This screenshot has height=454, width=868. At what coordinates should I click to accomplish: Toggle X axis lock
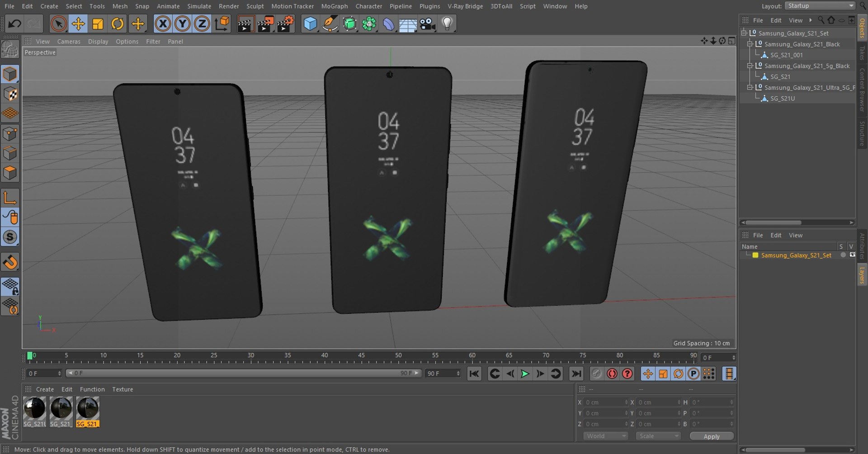click(x=163, y=24)
